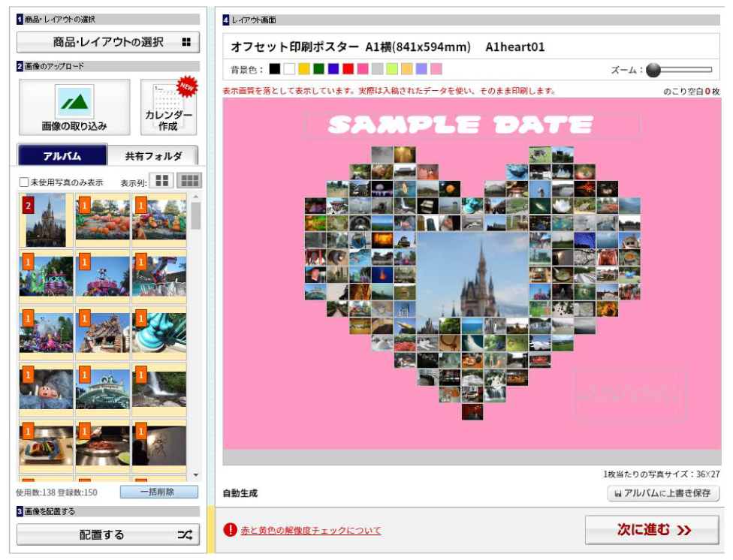Choose the lavender background swatch
The image size is (733, 560).
coord(421,69)
